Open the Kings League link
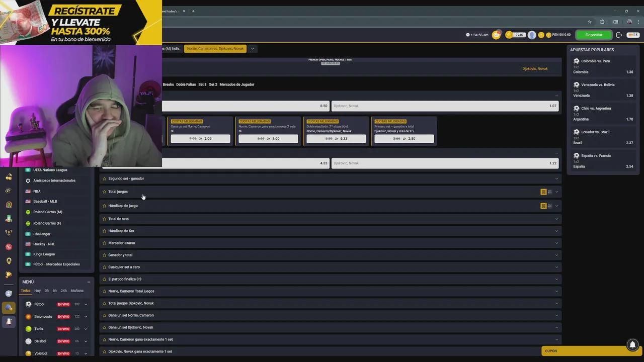Screen dimensions: 644x362 (44, 254)
